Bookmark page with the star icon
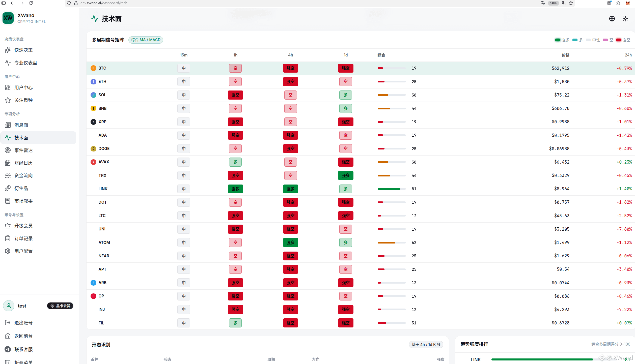 571,3
